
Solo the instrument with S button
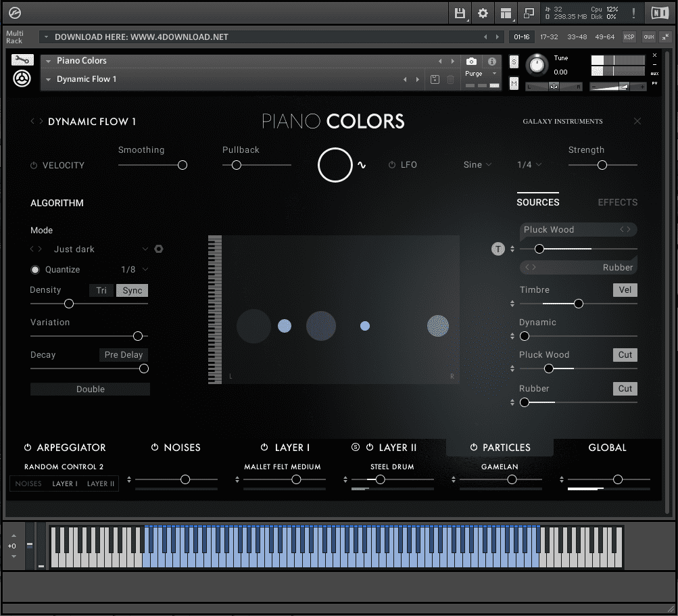[514, 62]
